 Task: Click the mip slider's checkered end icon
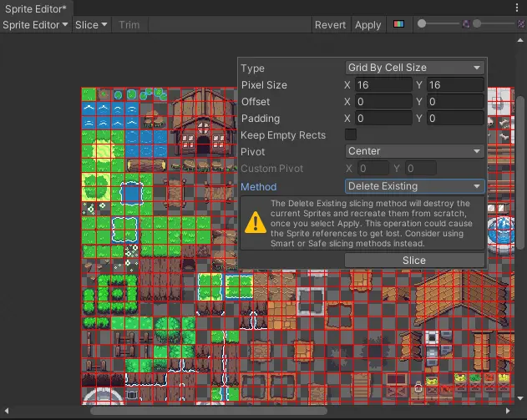tap(520, 23)
